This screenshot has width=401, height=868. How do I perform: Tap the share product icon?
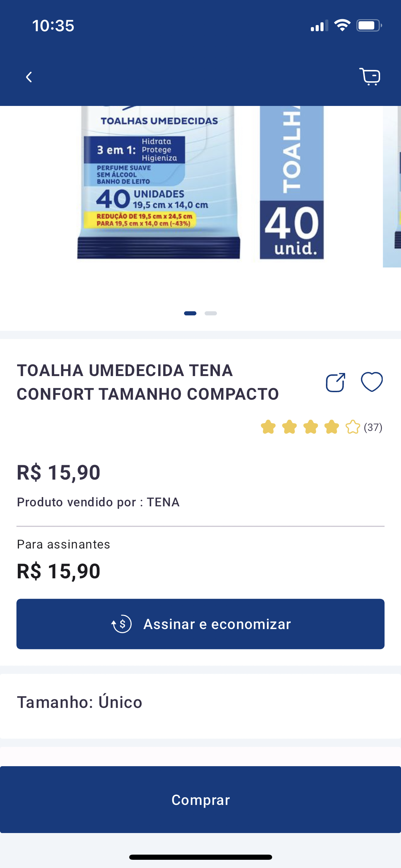335,382
